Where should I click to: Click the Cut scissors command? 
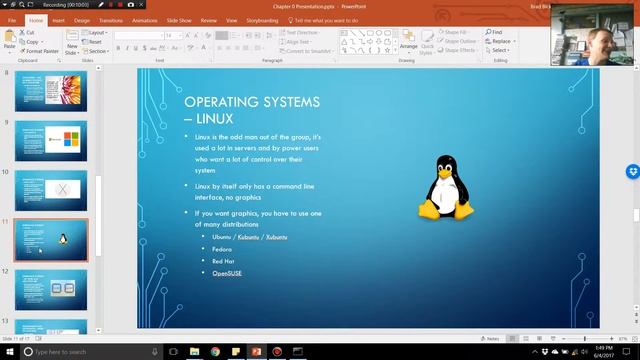pos(27,32)
